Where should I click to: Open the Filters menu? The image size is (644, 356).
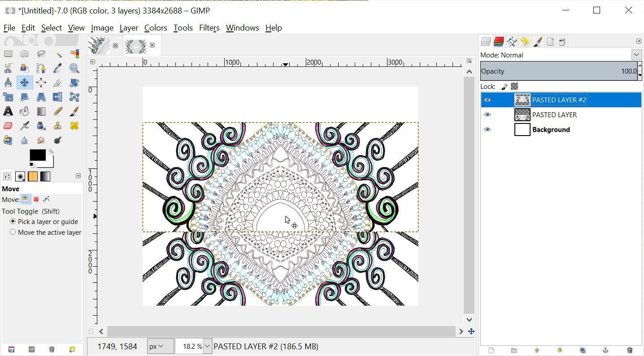(209, 28)
